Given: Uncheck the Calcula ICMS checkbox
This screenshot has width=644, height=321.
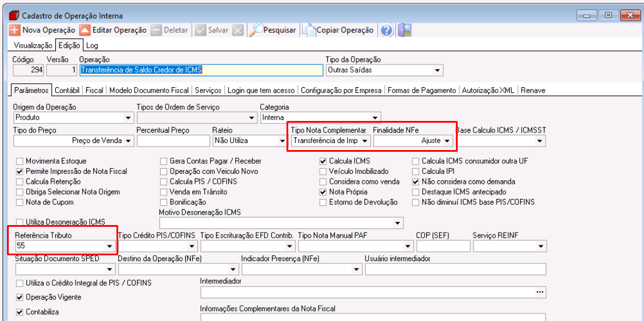Looking at the screenshot, I should (x=323, y=161).
